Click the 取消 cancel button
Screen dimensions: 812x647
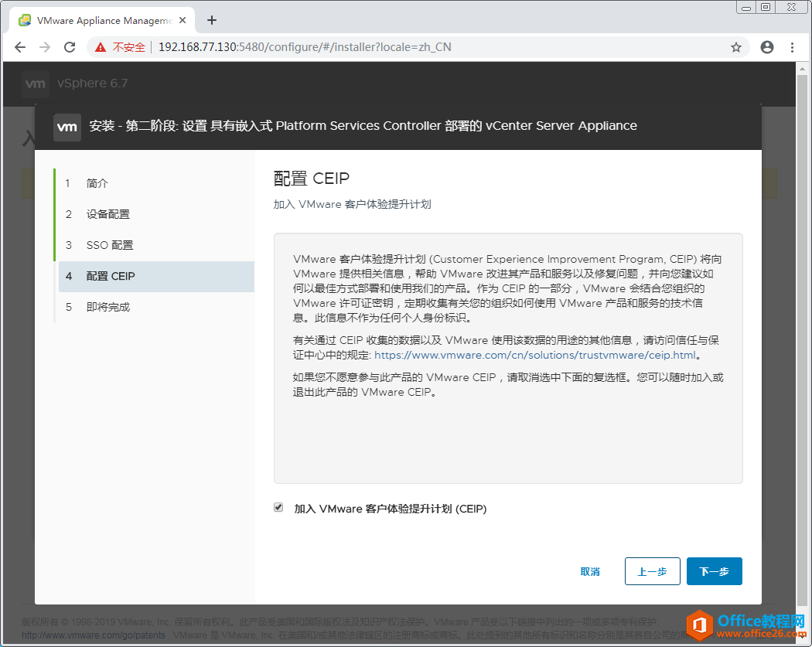(590, 571)
